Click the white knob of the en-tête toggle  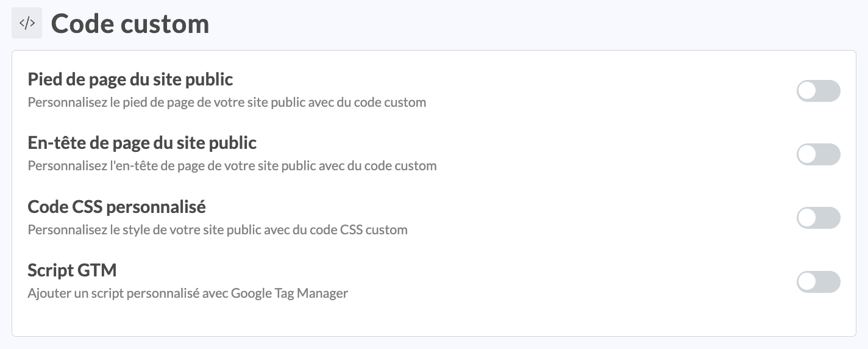coord(807,154)
